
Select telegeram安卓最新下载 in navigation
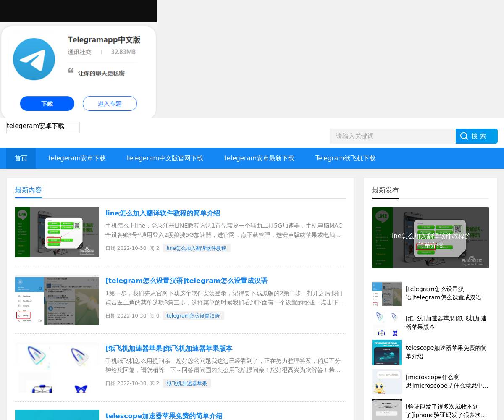(259, 158)
